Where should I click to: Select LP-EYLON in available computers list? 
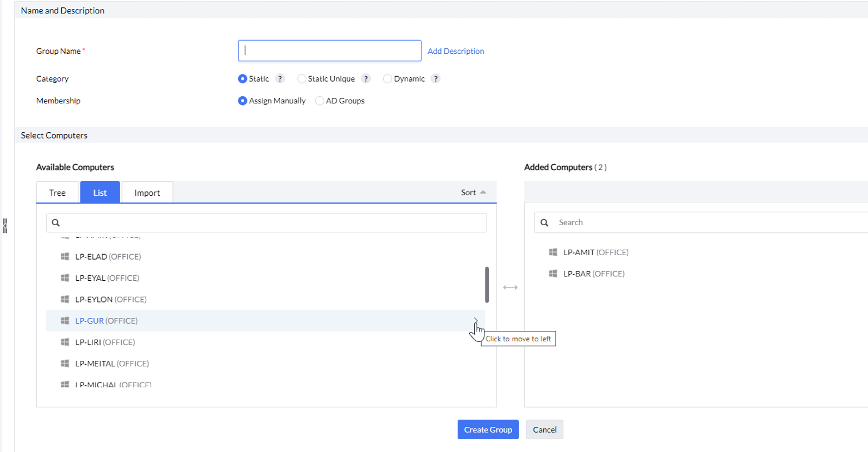111,300
